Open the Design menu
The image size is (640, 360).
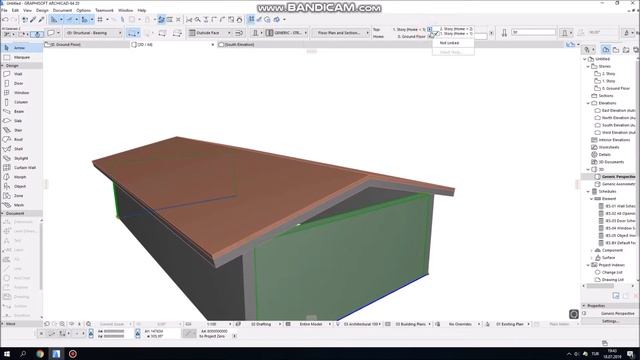pos(42,10)
